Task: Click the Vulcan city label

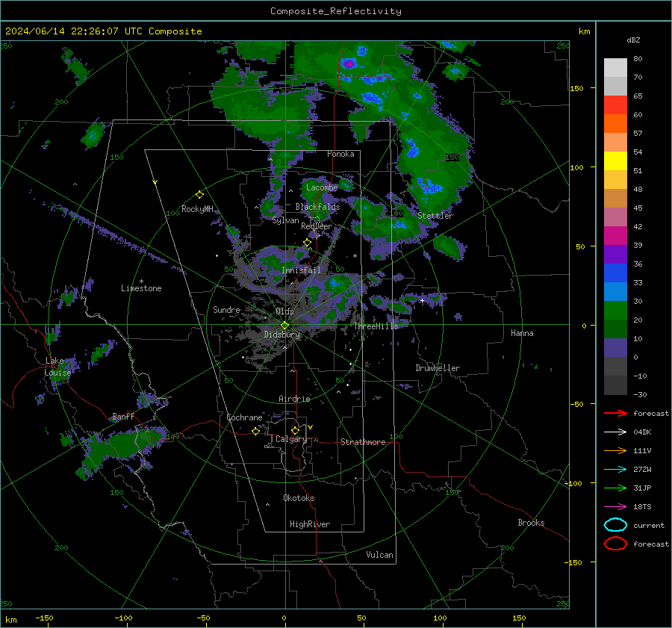Action: click(x=380, y=555)
